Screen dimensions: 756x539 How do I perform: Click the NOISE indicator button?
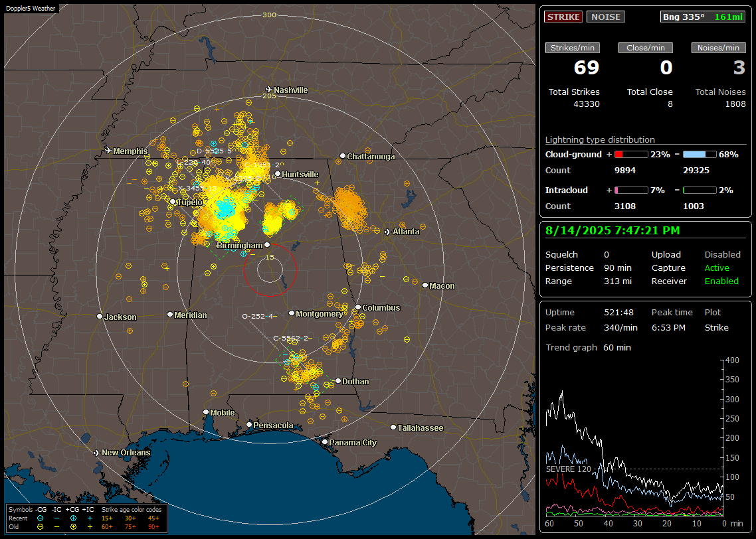pyautogui.click(x=606, y=17)
